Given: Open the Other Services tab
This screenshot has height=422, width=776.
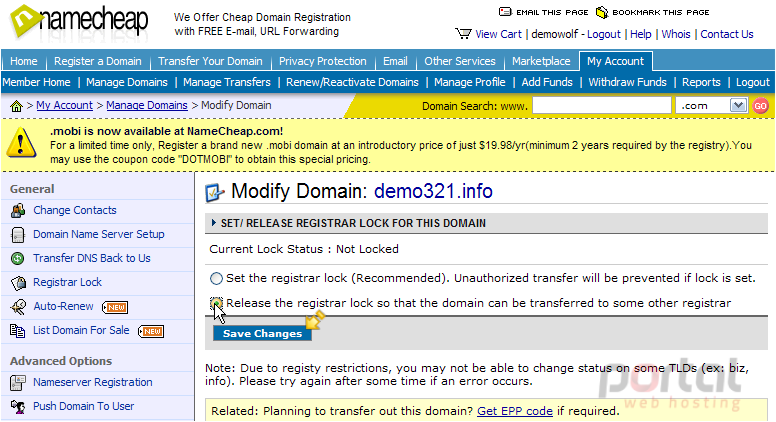Looking at the screenshot, I should tap(460, 61).
